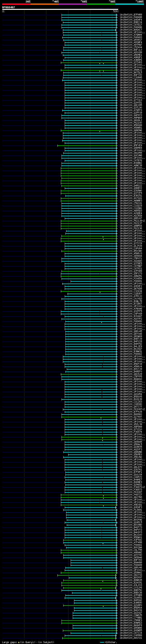146x644 pixels.
Task: Click green alignment bar of UniRef100_Q7ZVR3
Action: tap(89, 63)
